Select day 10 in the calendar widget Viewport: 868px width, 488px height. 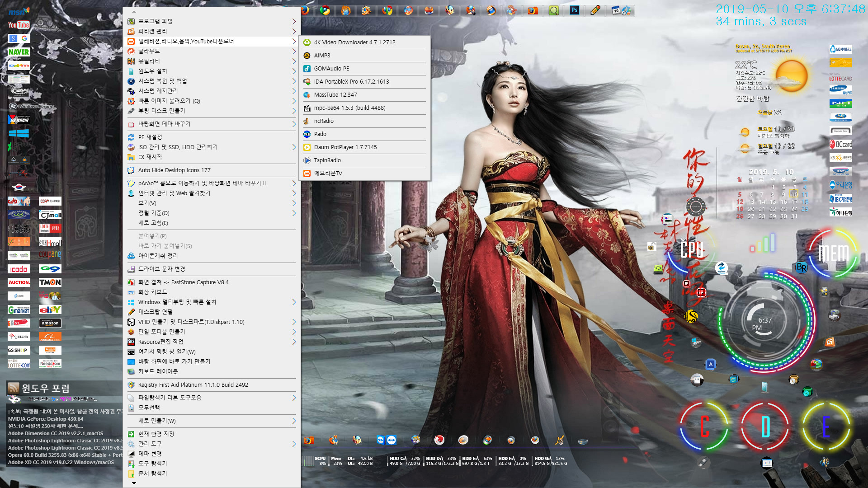click(x=794, y=195)
